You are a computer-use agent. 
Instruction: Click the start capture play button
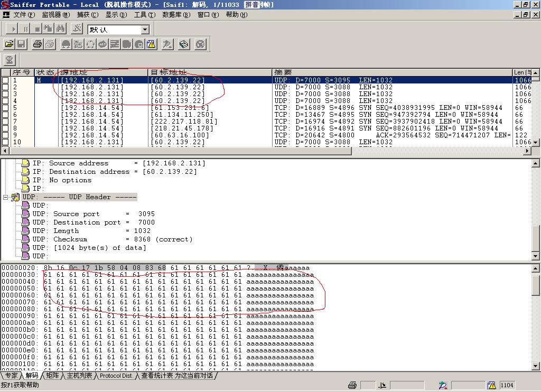(13, 29)
